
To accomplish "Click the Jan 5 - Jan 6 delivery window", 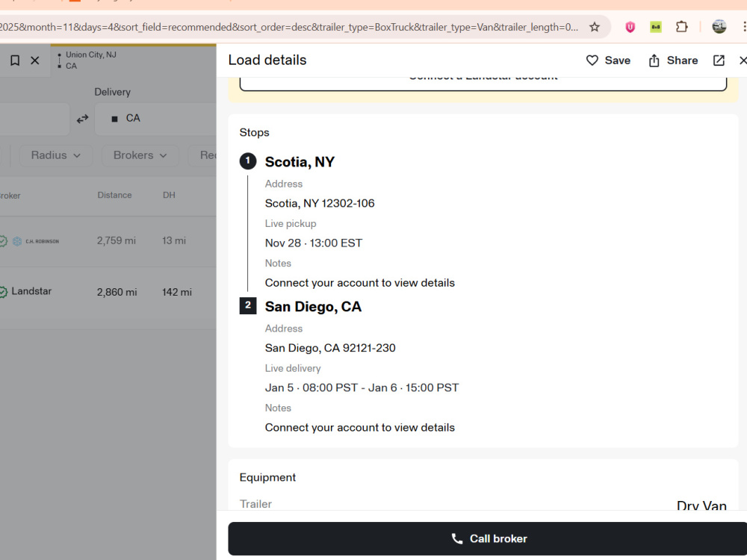I will pyautogui.click(x=362, y=388).
